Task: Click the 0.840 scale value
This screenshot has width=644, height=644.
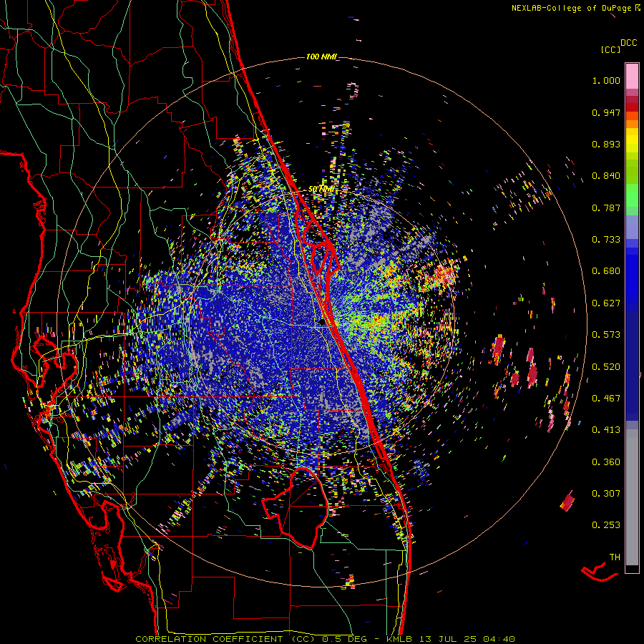Action: (x=606, y=176)
